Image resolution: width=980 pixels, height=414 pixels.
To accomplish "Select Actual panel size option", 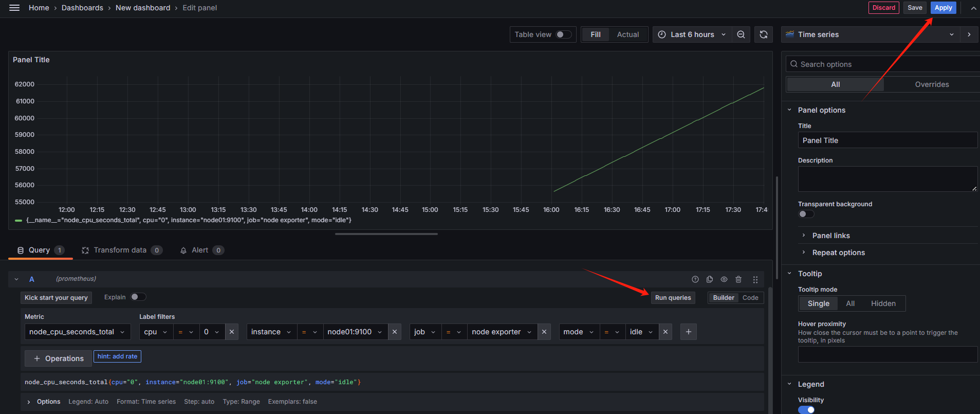I will pos(628,34).
